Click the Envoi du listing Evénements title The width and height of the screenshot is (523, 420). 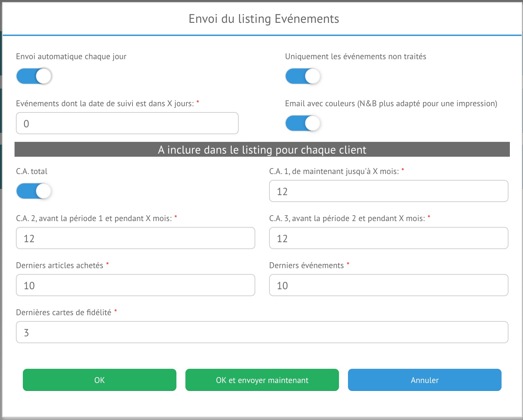click(x=264, y=19)
